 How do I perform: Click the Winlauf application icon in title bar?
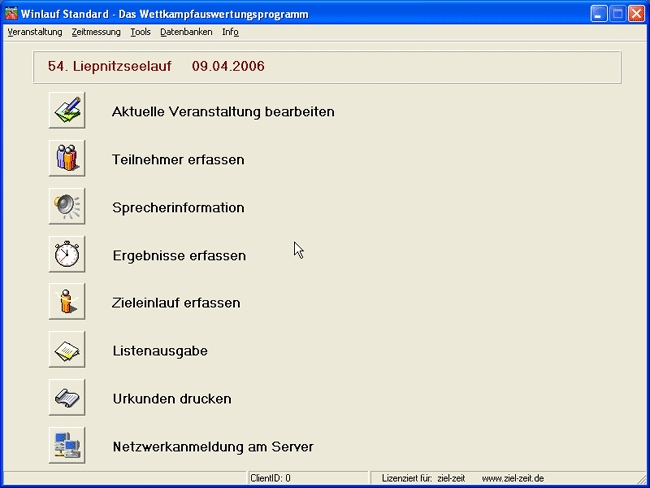[x=12, y=13]
